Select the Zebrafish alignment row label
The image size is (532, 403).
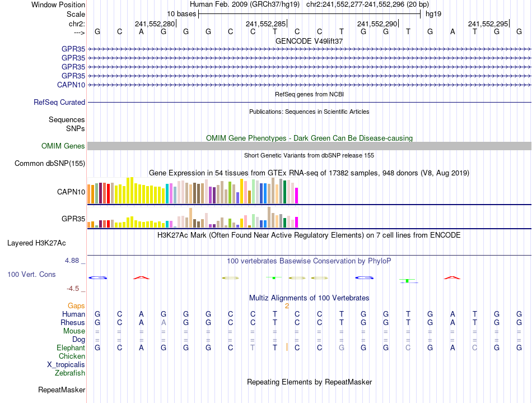(x=70, y=373)
